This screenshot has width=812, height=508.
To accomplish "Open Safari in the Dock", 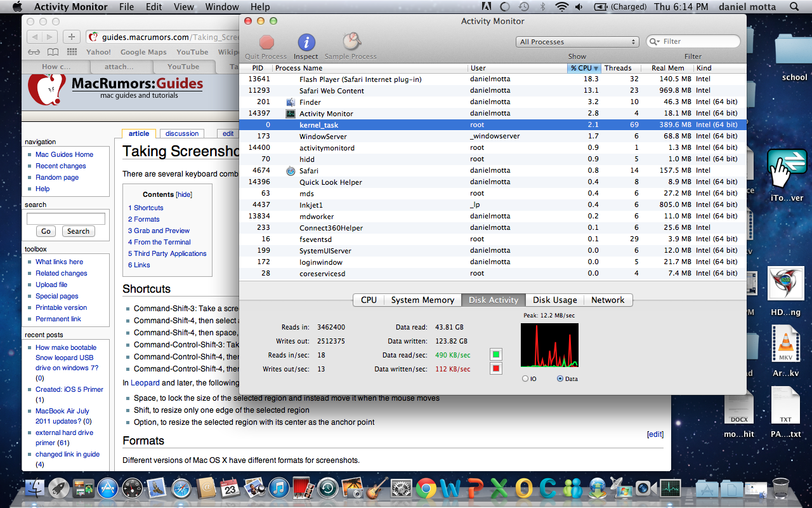I will coord(181,488).
